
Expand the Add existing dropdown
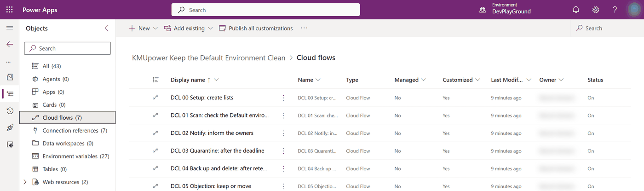210,28
